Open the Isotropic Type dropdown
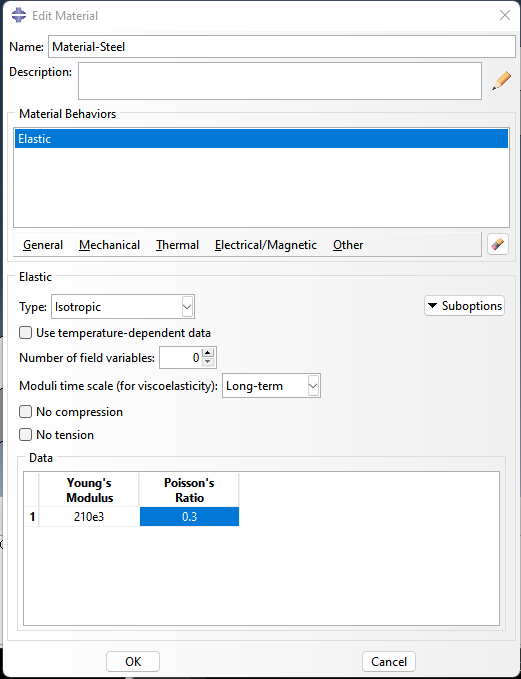The width and height of the screenshot is (521, 679). (123, 307)
